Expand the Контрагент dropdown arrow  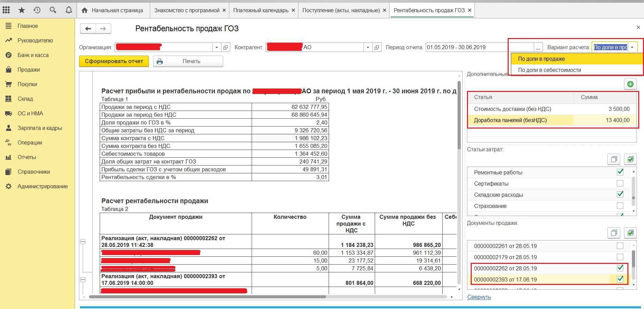(368, 47)
